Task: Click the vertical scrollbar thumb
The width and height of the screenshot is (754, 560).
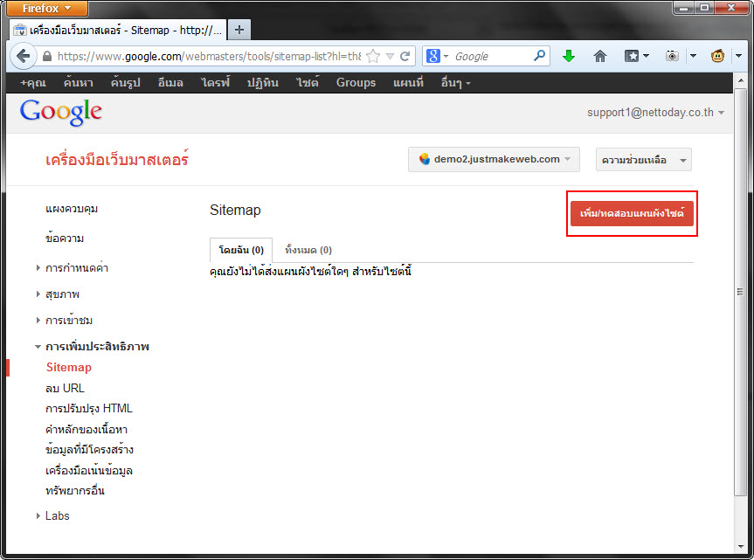Action: pos(741,292)
